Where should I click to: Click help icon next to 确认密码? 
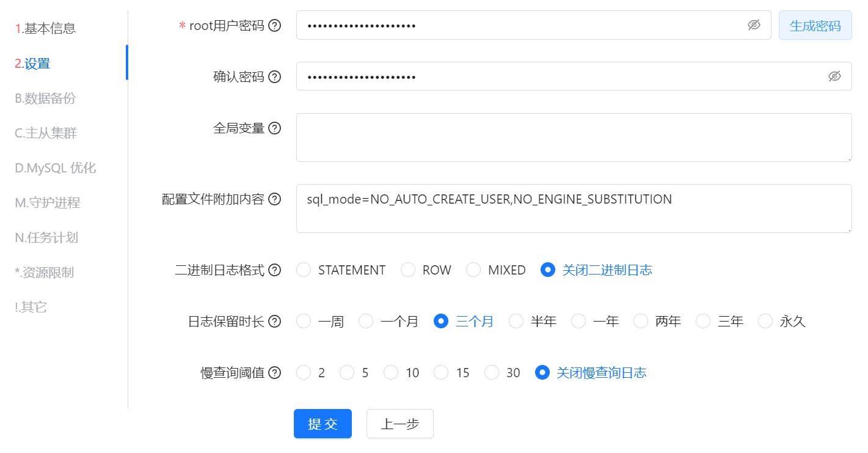(x=275, y=76)
